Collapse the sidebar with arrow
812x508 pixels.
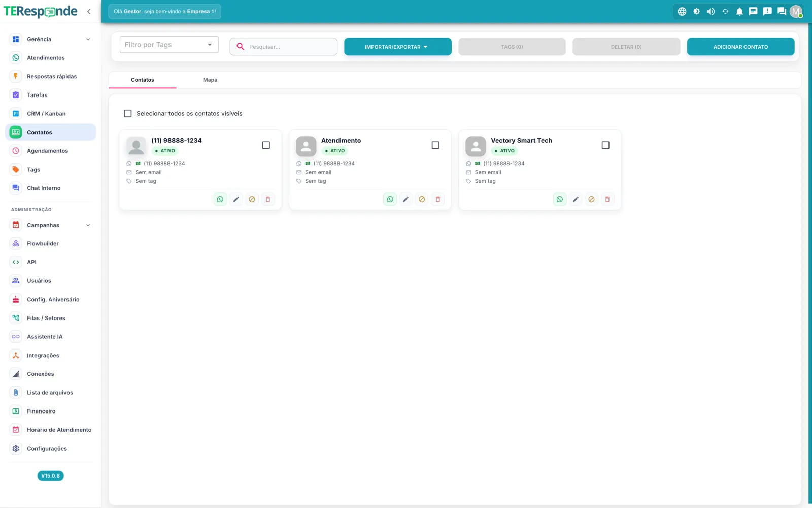tap(89, 11)
